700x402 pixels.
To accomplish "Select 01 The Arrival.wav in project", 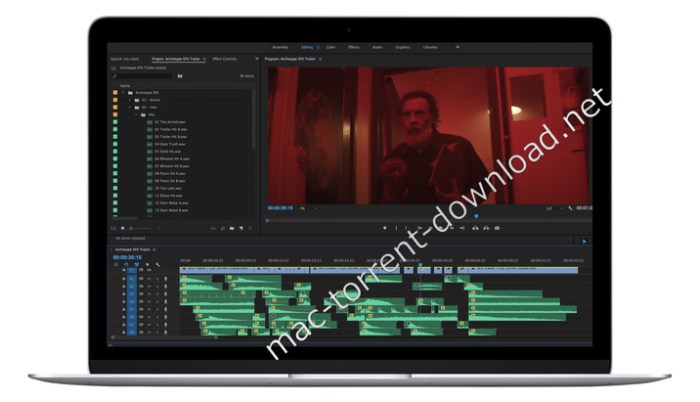I will (170, 122).
